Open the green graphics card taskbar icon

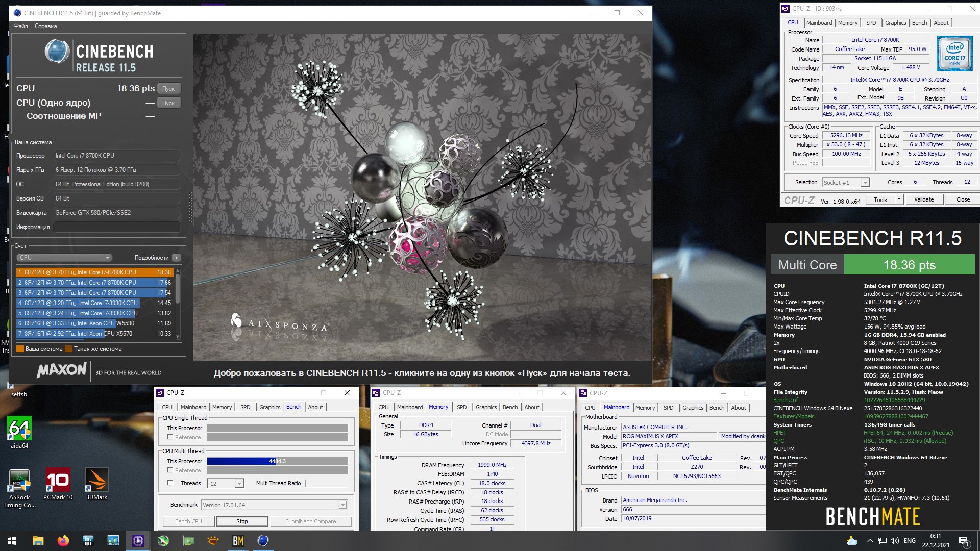tap(188, 541)
